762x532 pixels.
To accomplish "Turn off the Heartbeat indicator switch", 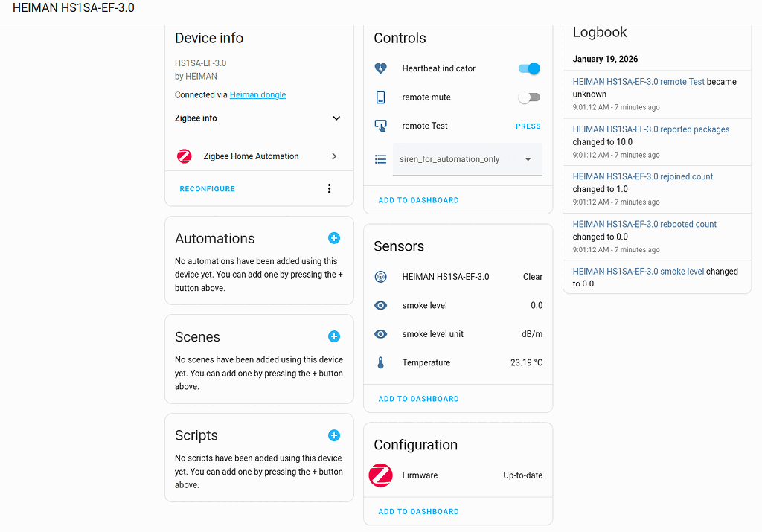I will [x=529, y=68].
